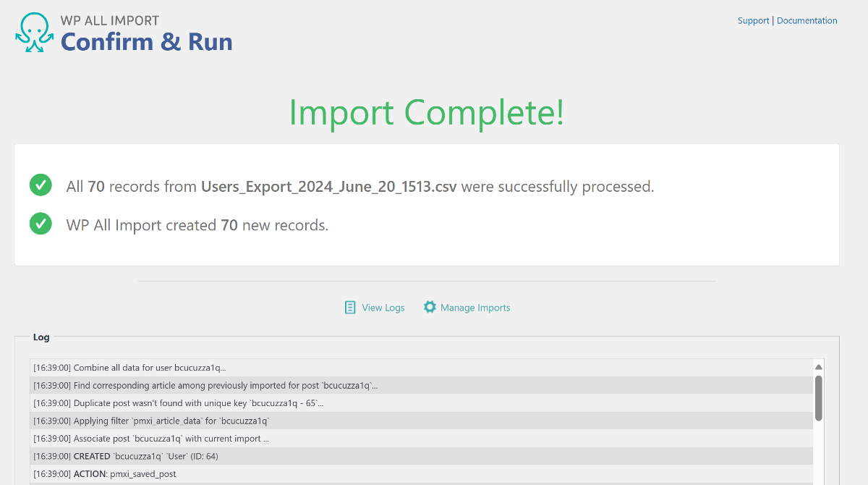Click the Manage Imports gear icon
868x485 pixels.
[x=430, y=307]
